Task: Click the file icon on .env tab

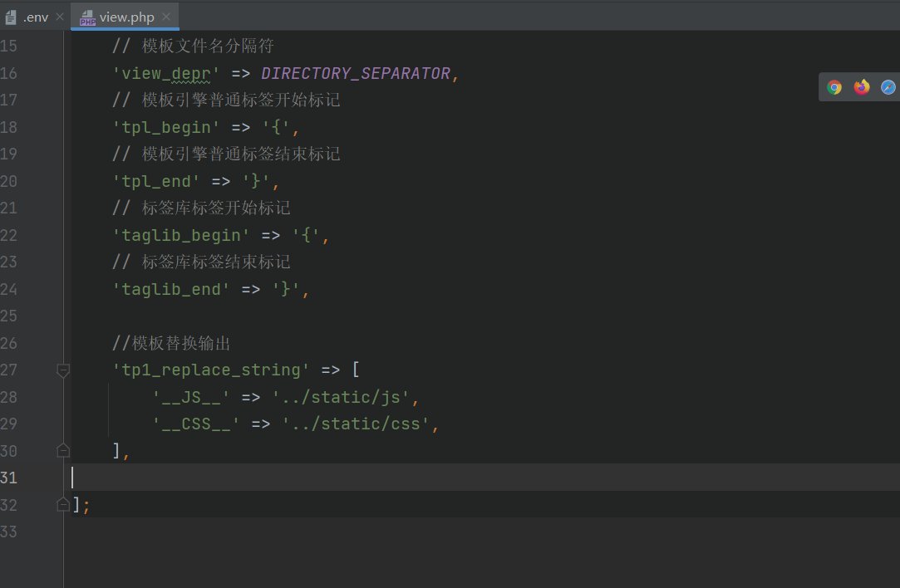Action: (12, 17)
